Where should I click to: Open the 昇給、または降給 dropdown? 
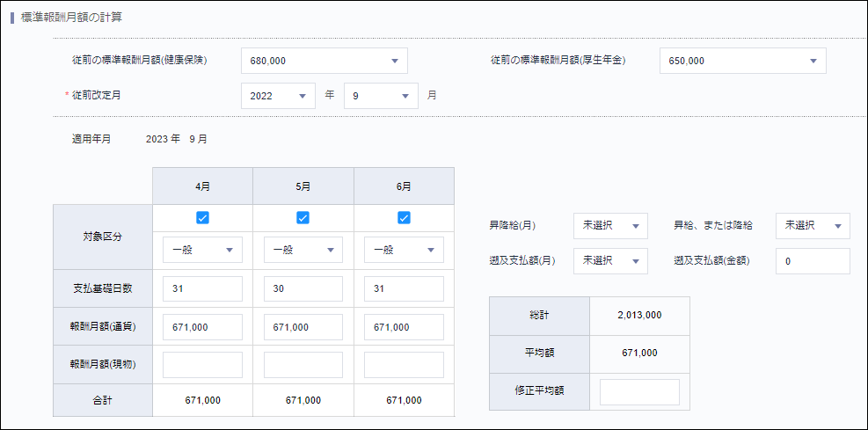pos(813,226)
